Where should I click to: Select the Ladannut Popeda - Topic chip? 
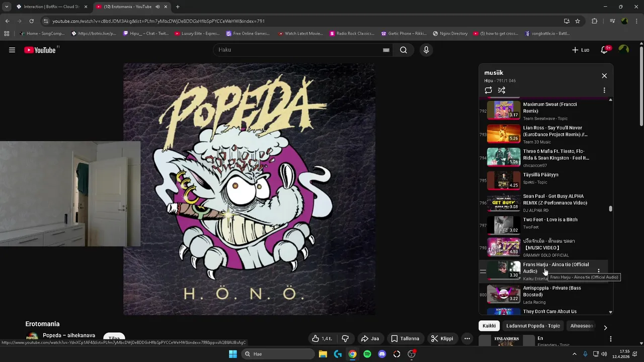point(533,326)
